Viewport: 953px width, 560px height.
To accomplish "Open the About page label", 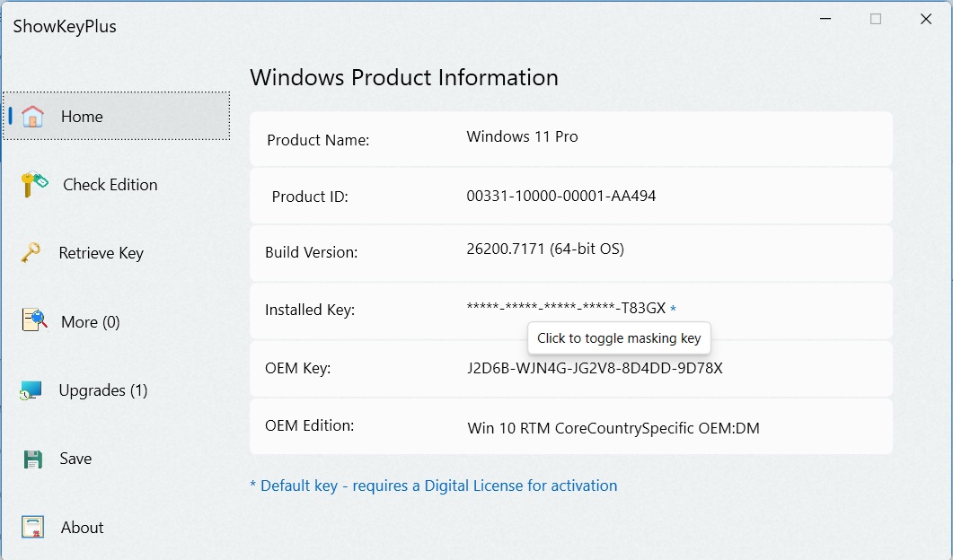I will [82, 527].
